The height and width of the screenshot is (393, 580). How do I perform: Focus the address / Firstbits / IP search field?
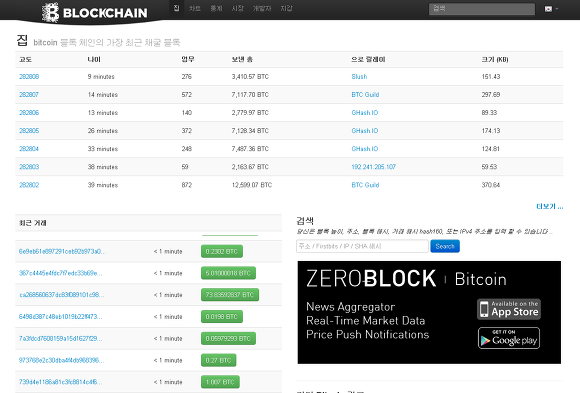tap(362, 246)
